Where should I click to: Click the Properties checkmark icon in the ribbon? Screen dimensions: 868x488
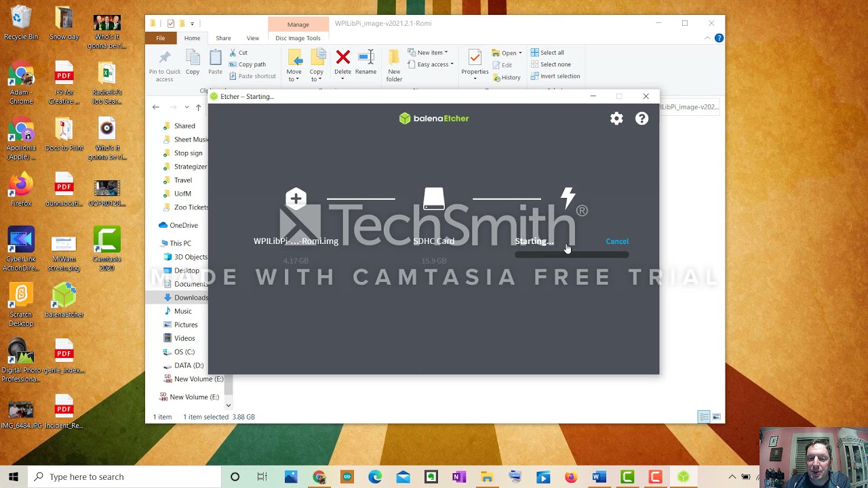(x=475, y=58)
